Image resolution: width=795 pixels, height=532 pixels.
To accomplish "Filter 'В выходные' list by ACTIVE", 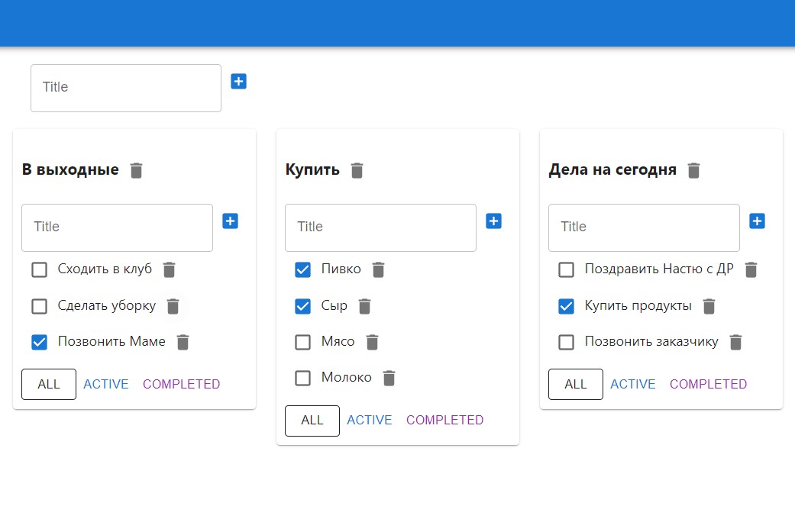I will (106, 384).
